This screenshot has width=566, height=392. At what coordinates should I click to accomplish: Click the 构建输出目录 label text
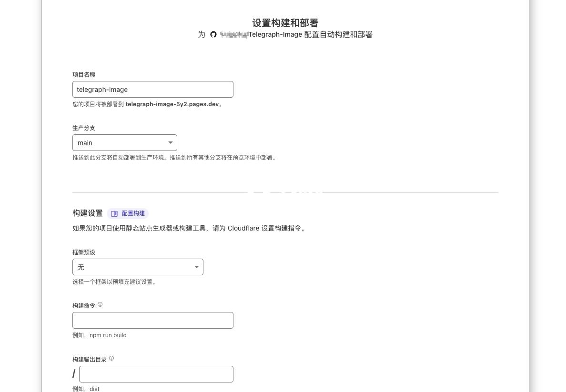pyautogui.click(x=90, y=360)
